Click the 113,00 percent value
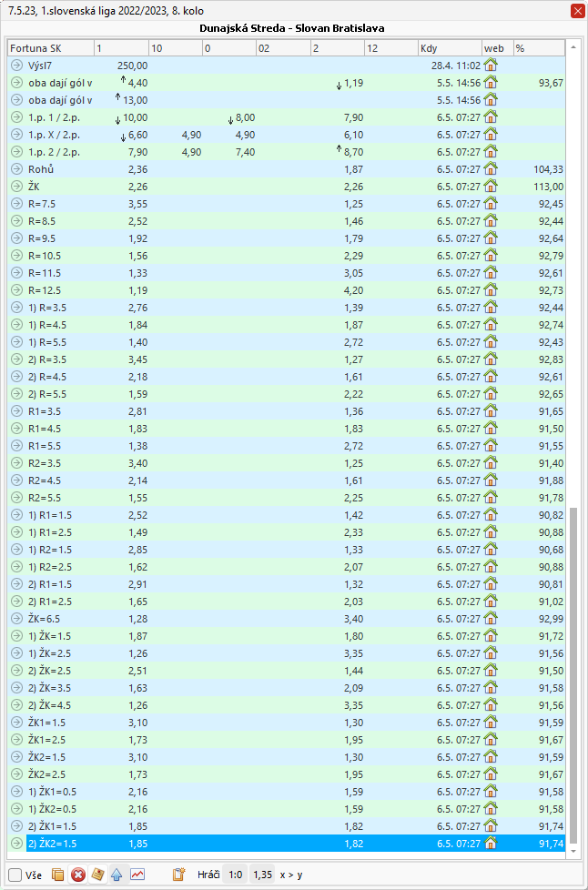 click(x=550, y=187)
